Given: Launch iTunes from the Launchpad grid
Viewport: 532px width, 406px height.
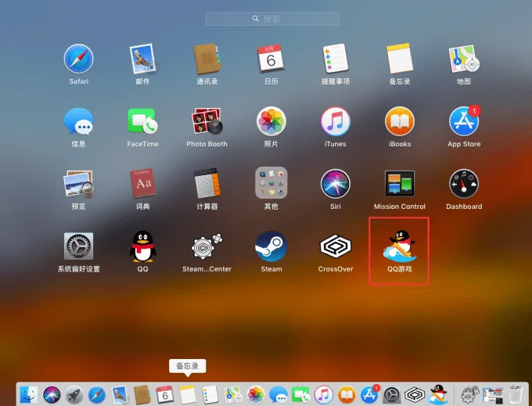Looking at the screenshot, I should [336, 121].
